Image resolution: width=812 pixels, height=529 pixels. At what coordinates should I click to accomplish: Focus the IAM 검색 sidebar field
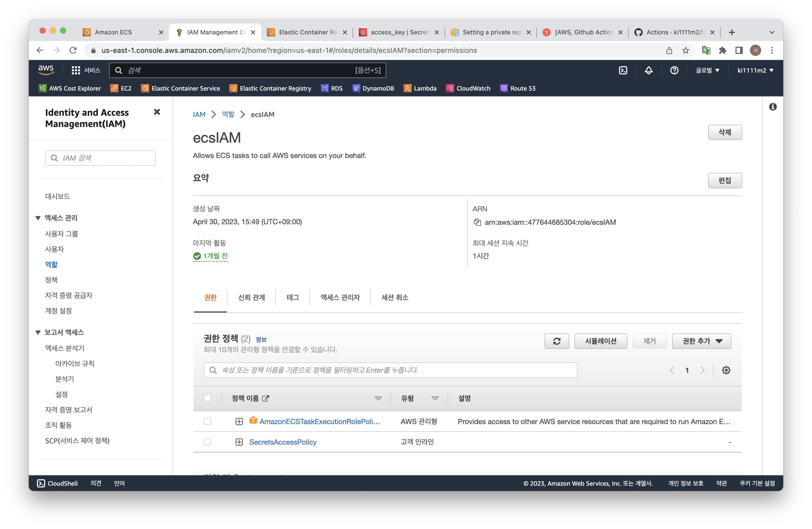pyautogui.click(x=100, y=158)
